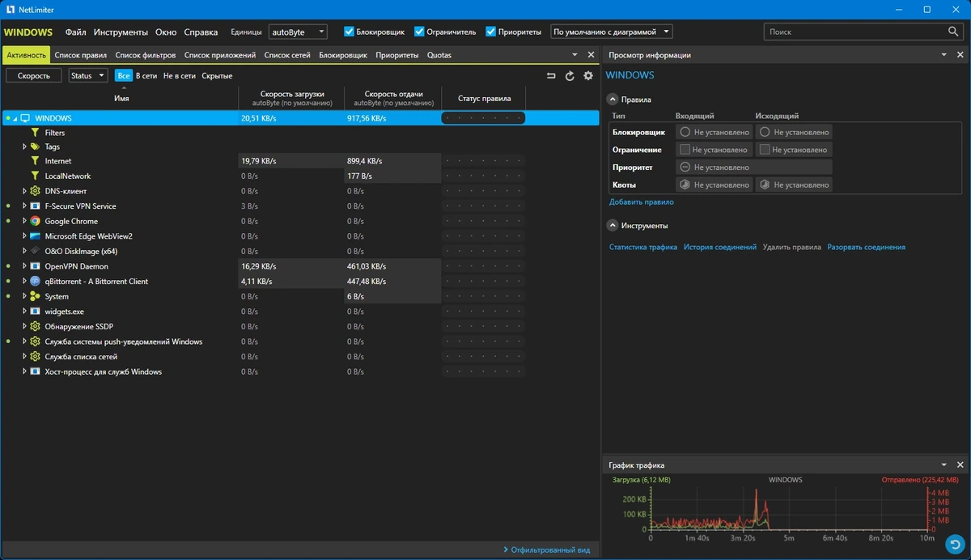Open the График трафика panel menu arrow

[x=944, y=465]
